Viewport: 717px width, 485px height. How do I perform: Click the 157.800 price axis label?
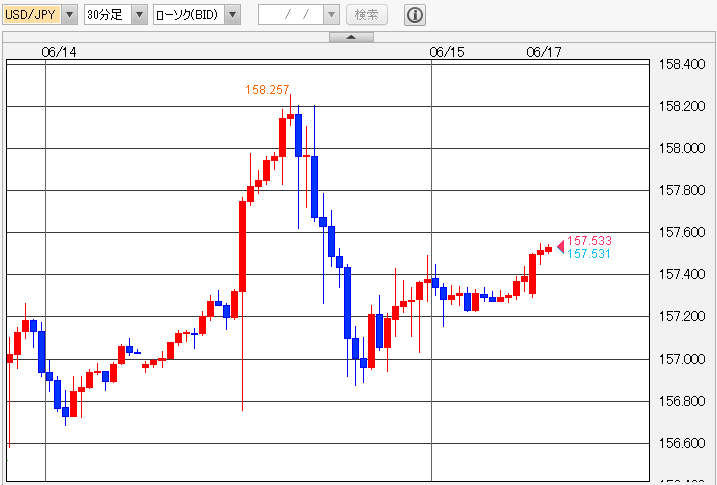(x=682, y=190)
